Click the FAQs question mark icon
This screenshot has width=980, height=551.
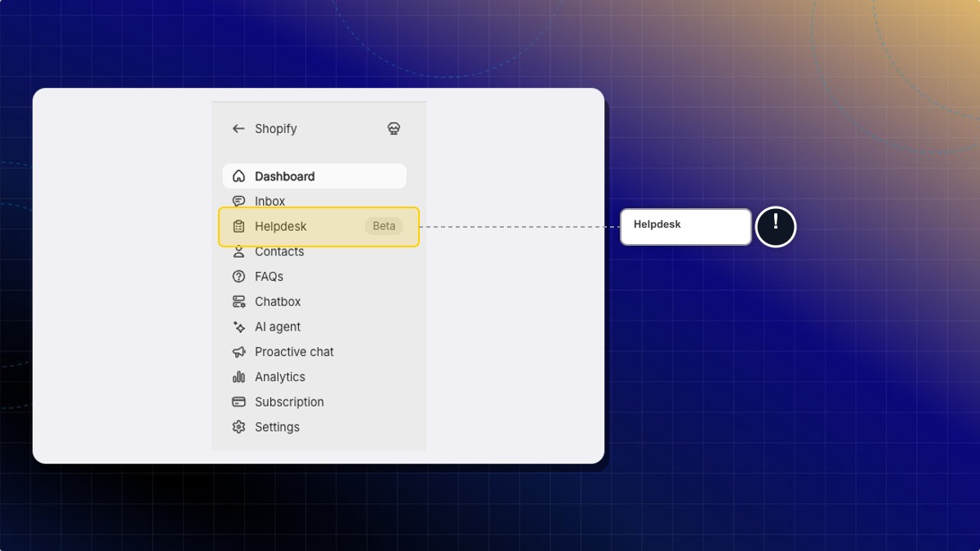coord(238,277)
